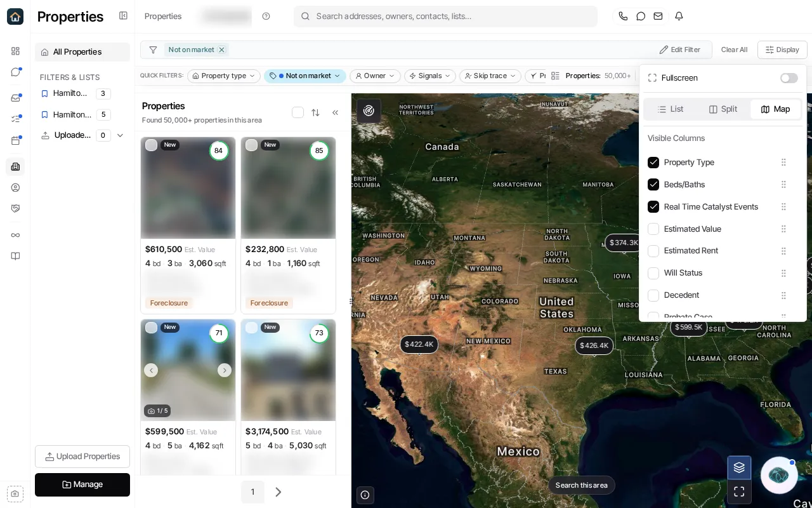The image size is (812, 508).
Task: Uncheck the Beds/Baths column
Action: pyautogui.click(x=653, y=185)
